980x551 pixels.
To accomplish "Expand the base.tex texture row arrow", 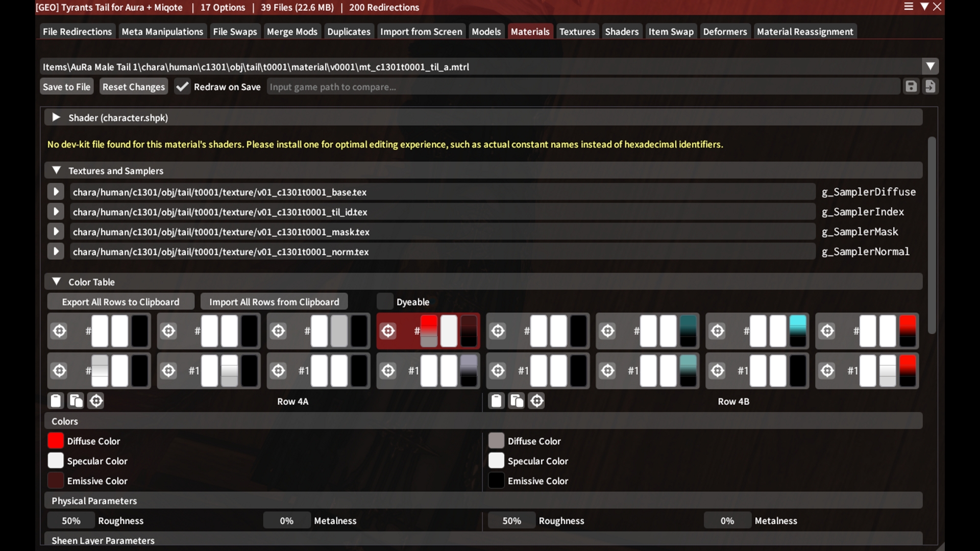I will [56, 192].
